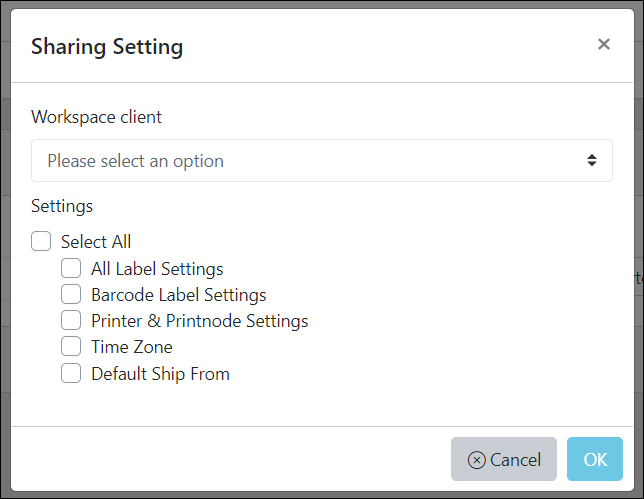The width and height of the screenshot is (644, 499).
Task: Enable the Default Ship From checkbox
Action: 71,373
